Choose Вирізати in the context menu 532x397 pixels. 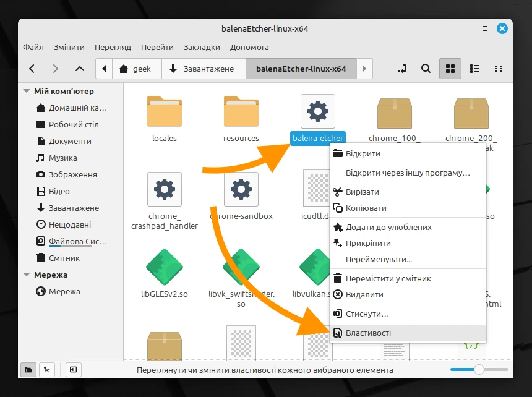pos(408,192)
